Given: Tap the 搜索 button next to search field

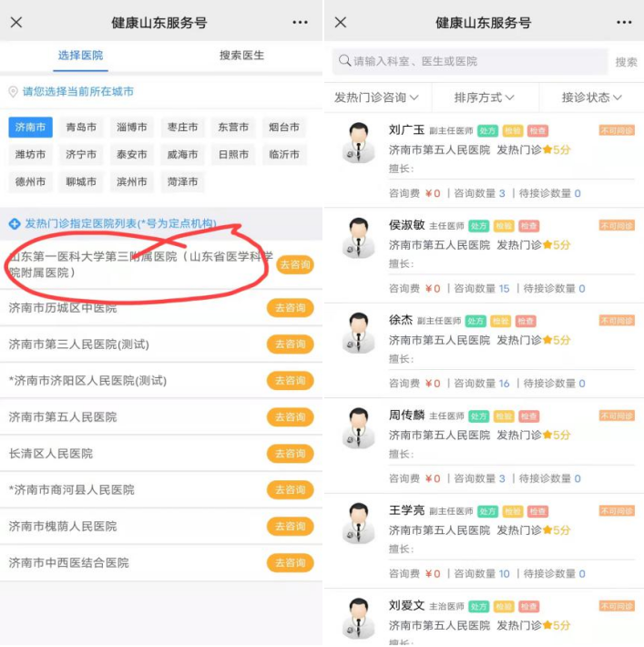Looking at the screenshot, I should [627, 62].
